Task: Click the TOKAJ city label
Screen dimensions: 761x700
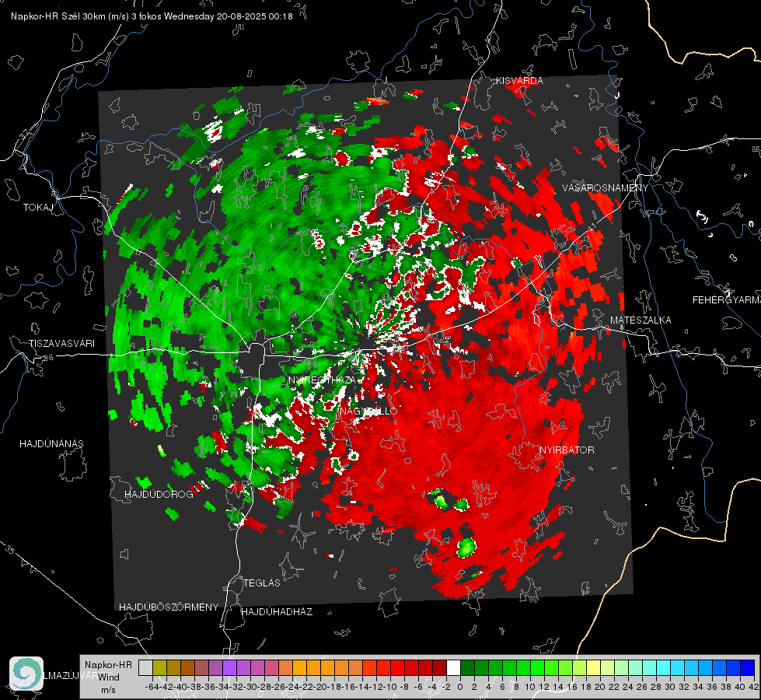Action: coord(38,208)
